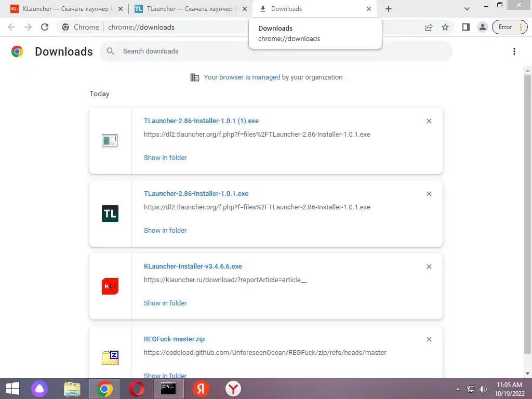This screenshot has width=532, height=399.
Task: Open the browser is managed link
Action: point(249,77)
